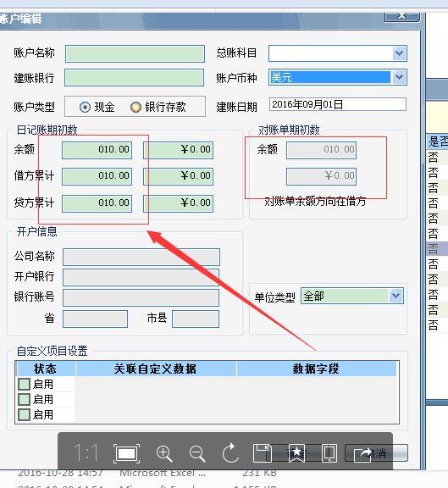Click 开户银行 input field
Viewport: 448px width, 488px height.
point(141,277)
